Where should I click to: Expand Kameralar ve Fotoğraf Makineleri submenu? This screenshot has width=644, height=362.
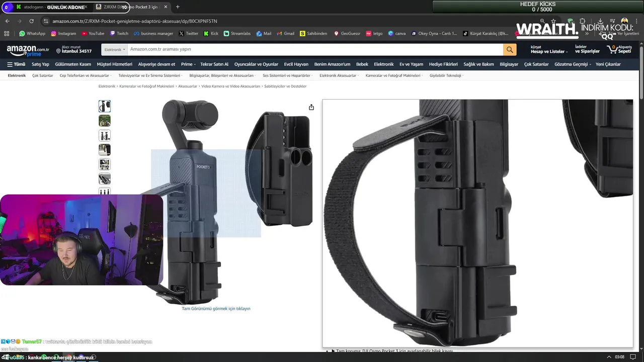tap(394, 75)
